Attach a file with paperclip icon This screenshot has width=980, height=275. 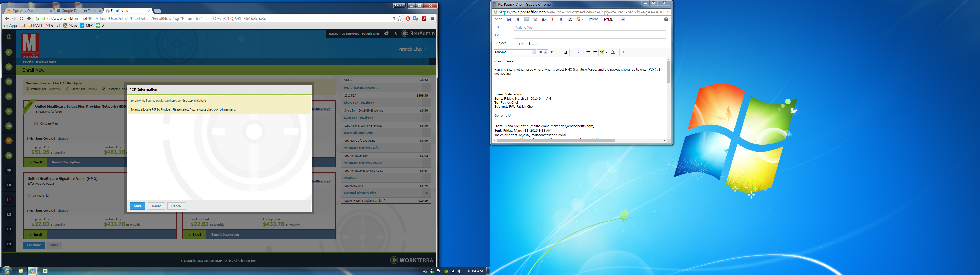coord(518,19)
